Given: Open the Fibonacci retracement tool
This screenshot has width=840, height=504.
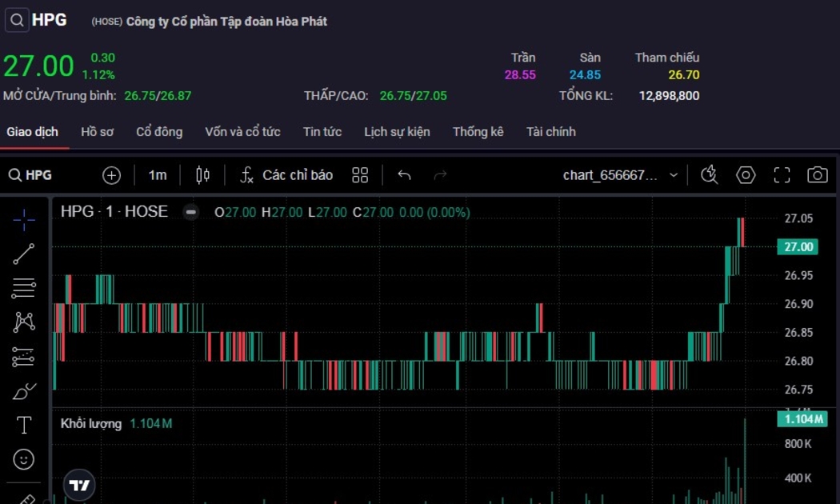Looking at the screenshot, I should (x=24, y=288).
